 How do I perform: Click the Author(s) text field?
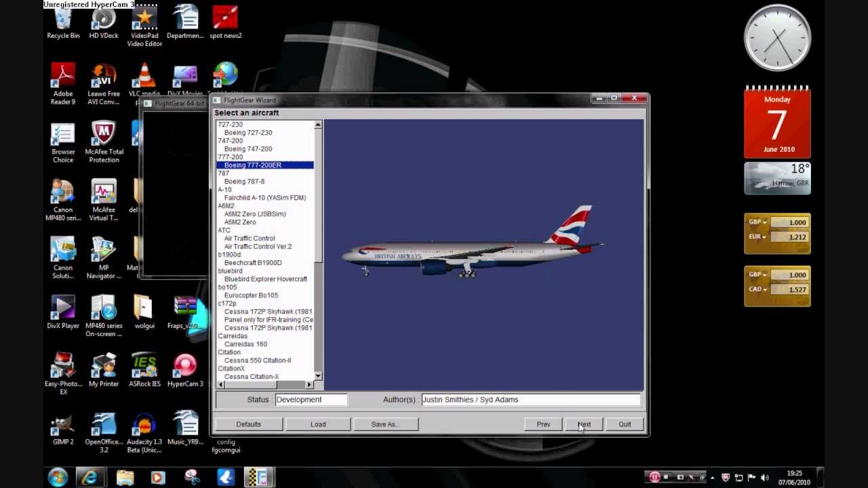[531, 400]
